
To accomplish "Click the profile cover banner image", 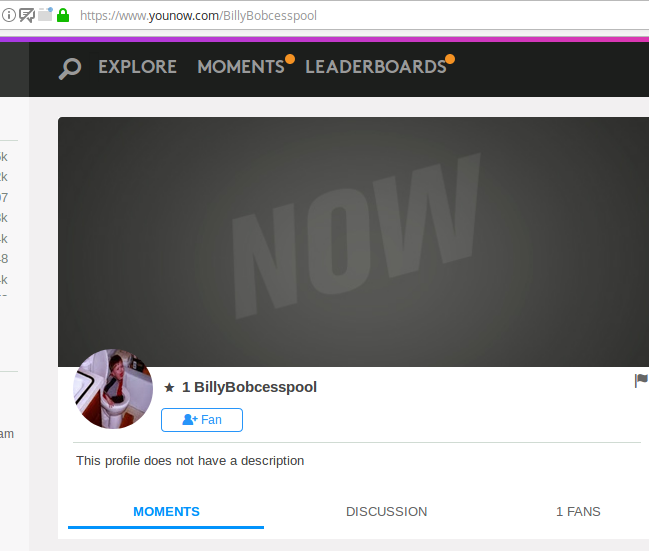I will (x=353, y=242).
